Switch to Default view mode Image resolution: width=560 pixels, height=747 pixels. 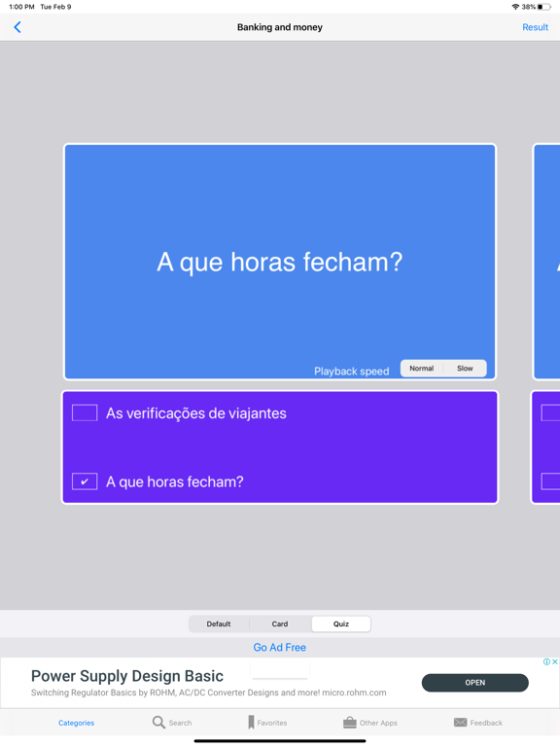[x=219, y=623]
